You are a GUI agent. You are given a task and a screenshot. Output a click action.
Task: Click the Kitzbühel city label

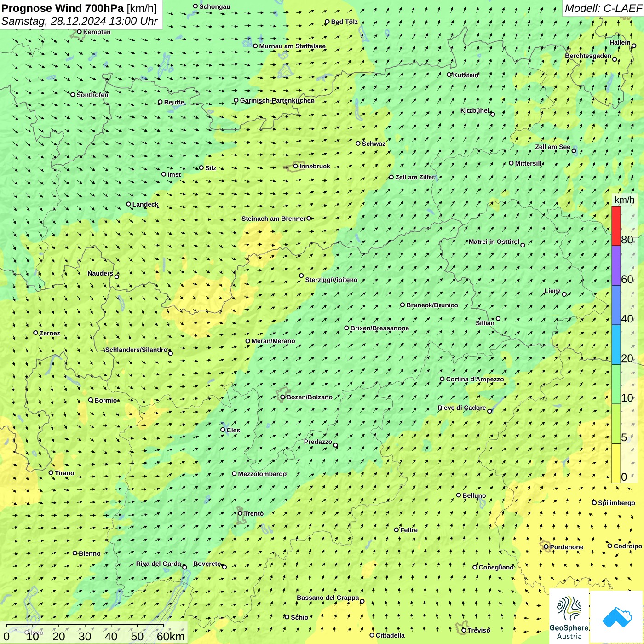point(475,110)
